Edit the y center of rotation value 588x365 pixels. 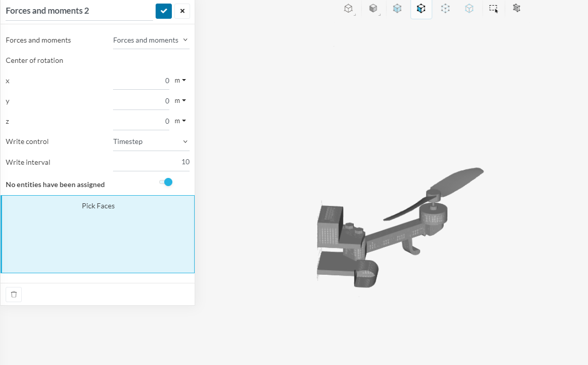click(141, 101)
